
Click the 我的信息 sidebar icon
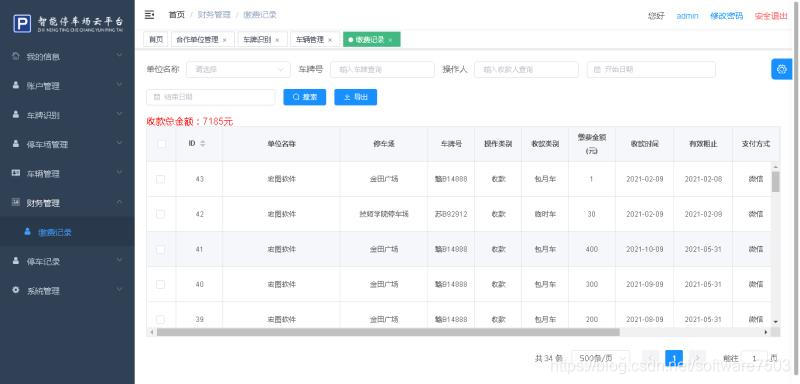click(x=16, y=56)
